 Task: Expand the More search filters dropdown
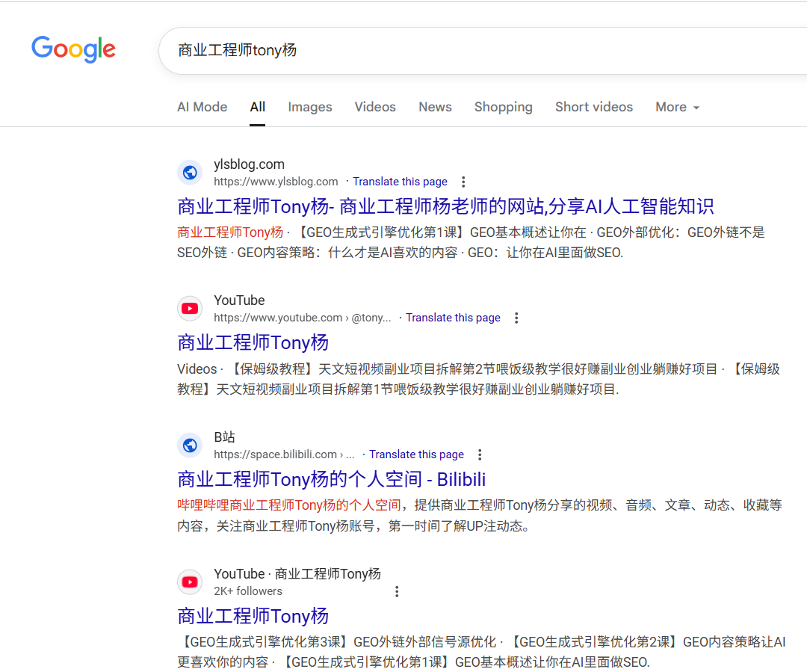pyautogui.click(x=677, y=107)
